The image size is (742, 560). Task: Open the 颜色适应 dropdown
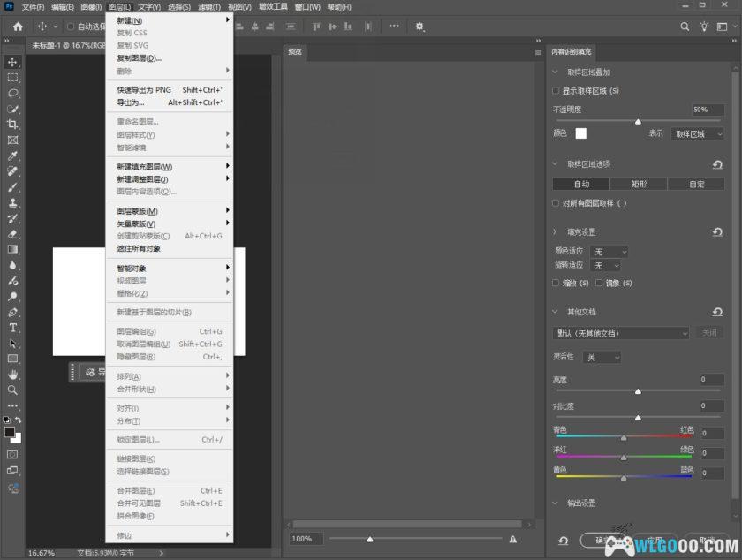pyautogui.click(x=609, y=252)
